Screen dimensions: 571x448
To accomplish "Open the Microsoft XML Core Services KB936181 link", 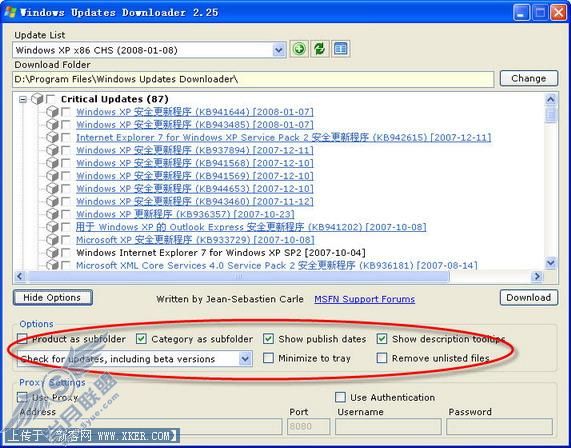I will tap(276, 265).
